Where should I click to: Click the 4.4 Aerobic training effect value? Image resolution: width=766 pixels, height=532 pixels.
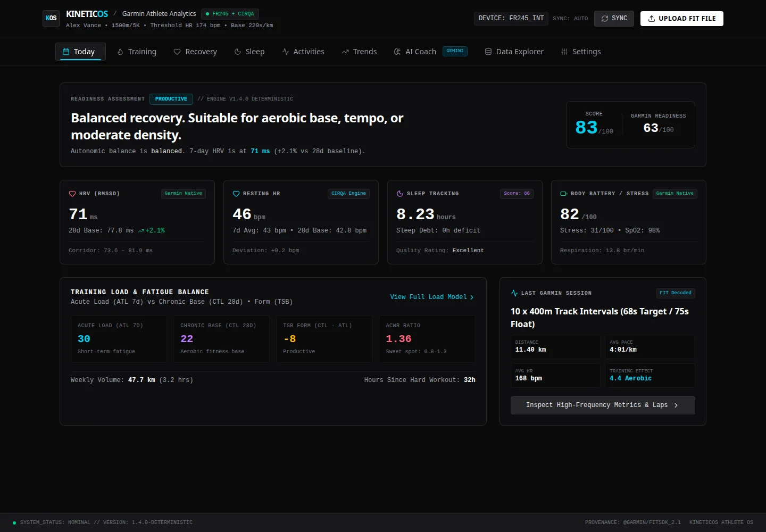631,378
